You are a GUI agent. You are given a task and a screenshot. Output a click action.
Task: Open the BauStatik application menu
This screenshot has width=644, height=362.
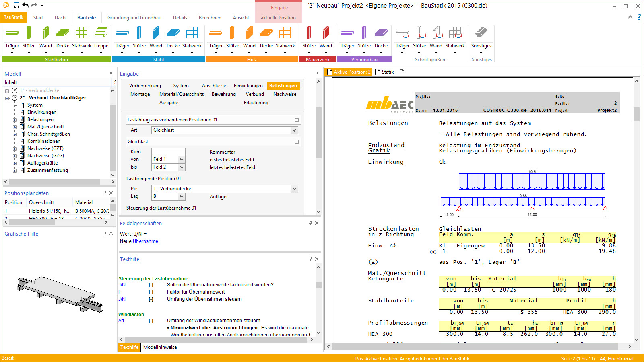click(13, 17)
